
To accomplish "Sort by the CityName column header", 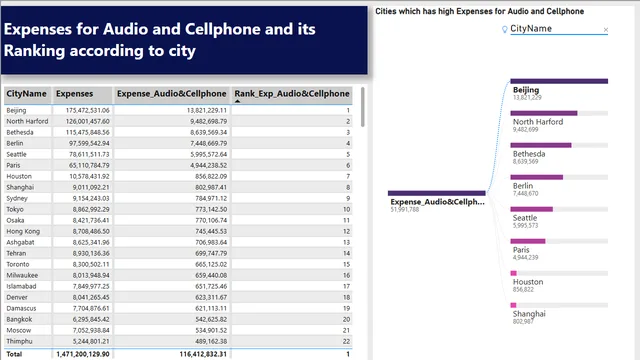I will coord(27,94).
